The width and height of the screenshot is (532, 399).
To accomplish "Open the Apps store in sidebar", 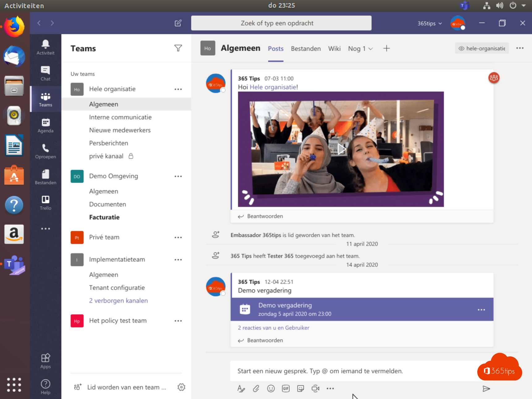I will pos(45,361).
